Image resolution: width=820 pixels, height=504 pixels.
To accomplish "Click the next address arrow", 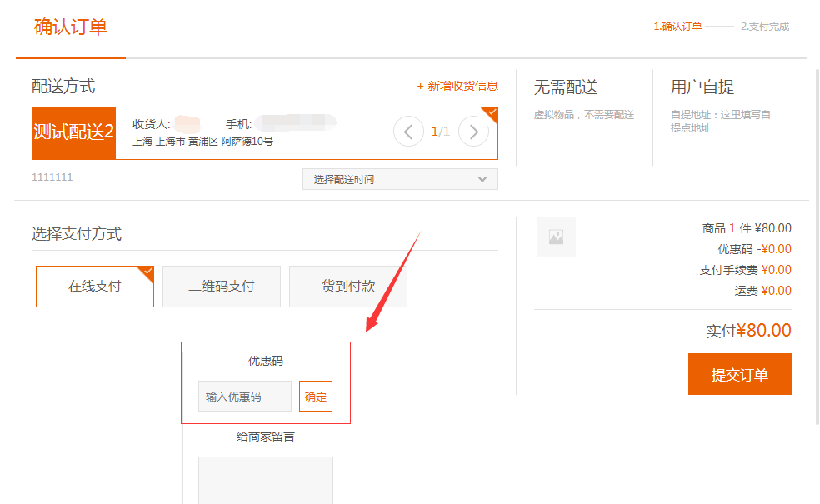I will pyautogui.click(x=473, y=132).
